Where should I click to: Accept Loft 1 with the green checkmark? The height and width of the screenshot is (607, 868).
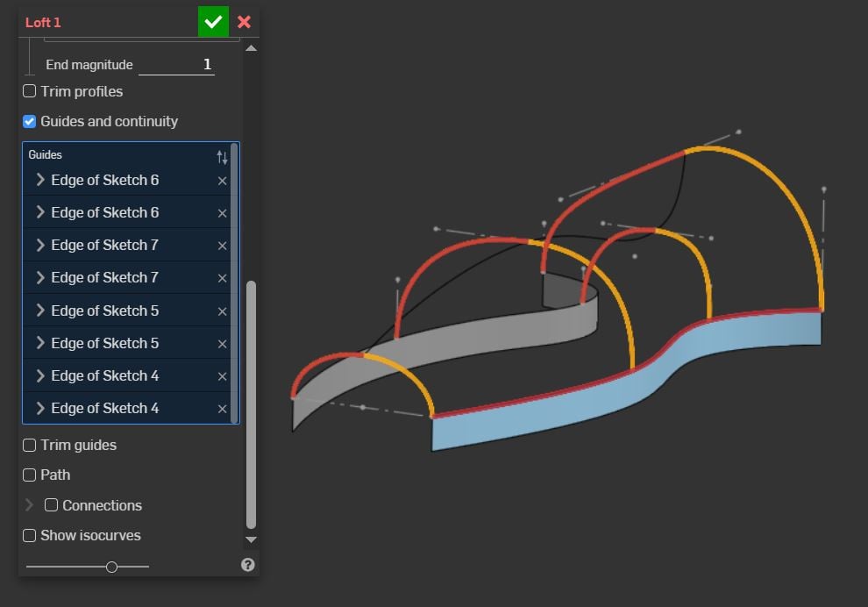213,22
